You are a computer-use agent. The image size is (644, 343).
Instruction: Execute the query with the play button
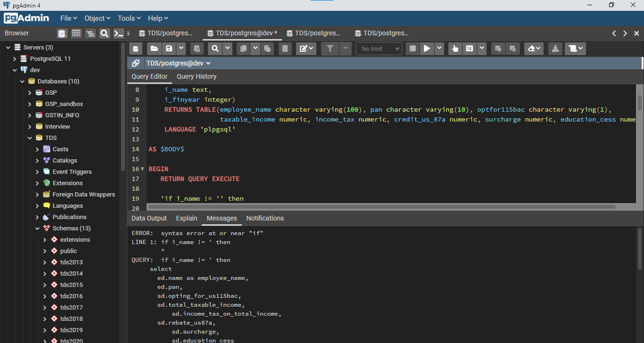pyautogui.click(x=427, y=49)
